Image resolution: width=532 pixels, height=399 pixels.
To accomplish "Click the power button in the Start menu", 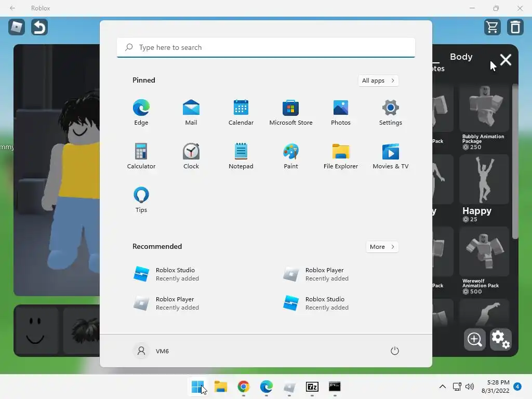I will point(395,351).
